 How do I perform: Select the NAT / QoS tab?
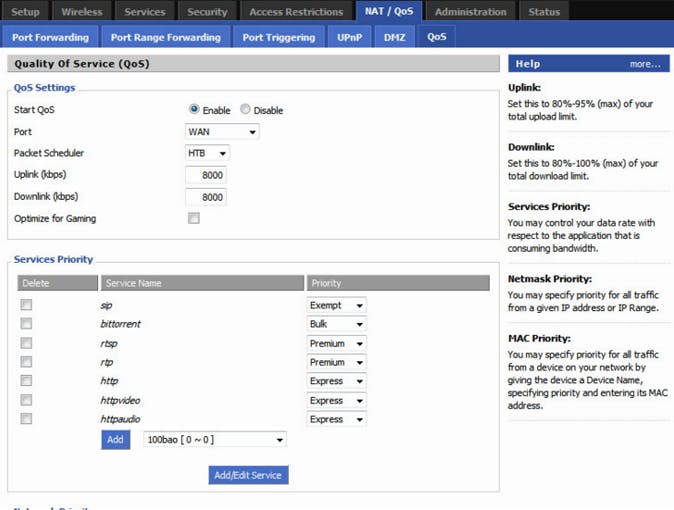[x=389, y=11]
